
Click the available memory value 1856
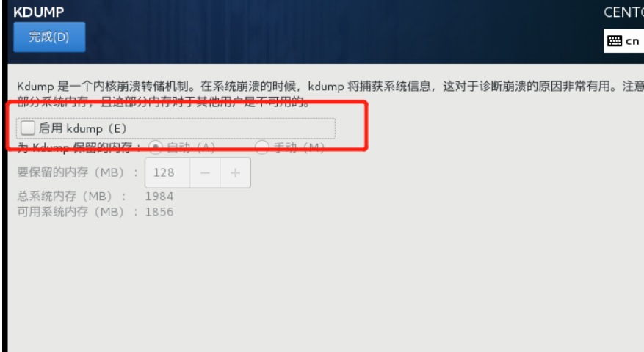159,212
